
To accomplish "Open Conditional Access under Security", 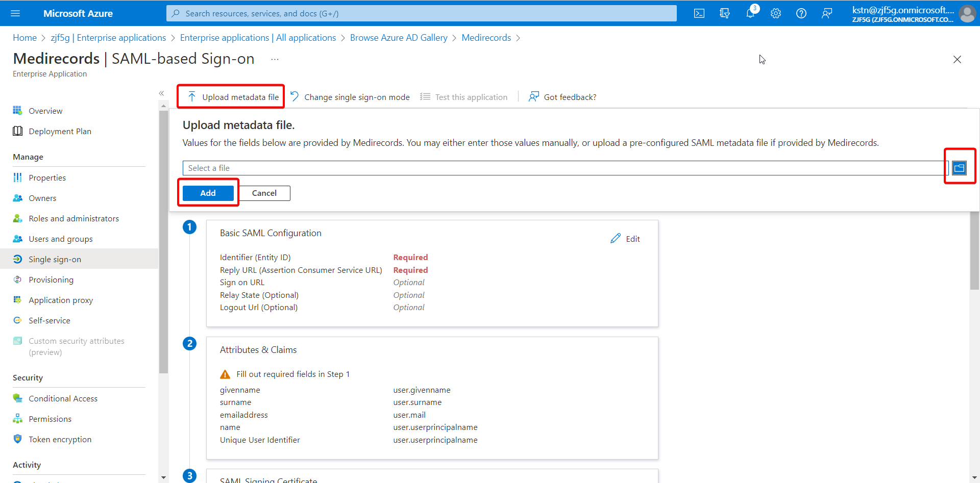I will (x=63, y=398).
